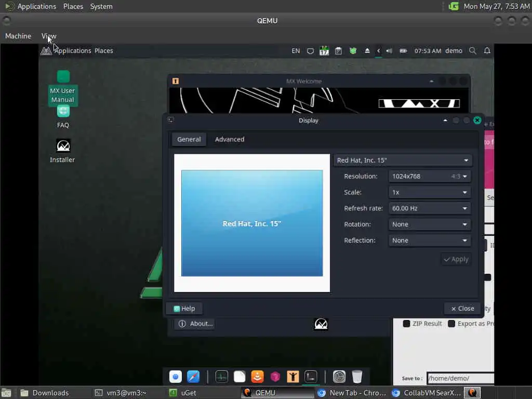The image size is (532, 399).
Task: Switch to the Advanced tab
Action: tap(230, 139)
